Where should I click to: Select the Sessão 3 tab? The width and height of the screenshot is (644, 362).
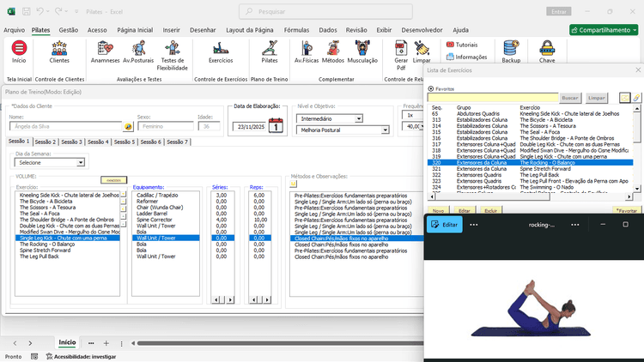(x=71, y=142)
